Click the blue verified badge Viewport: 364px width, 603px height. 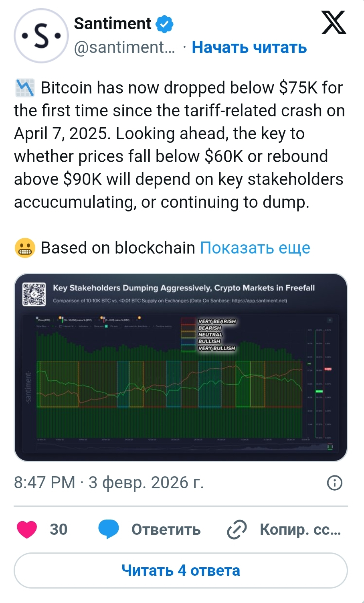(164, 24)
